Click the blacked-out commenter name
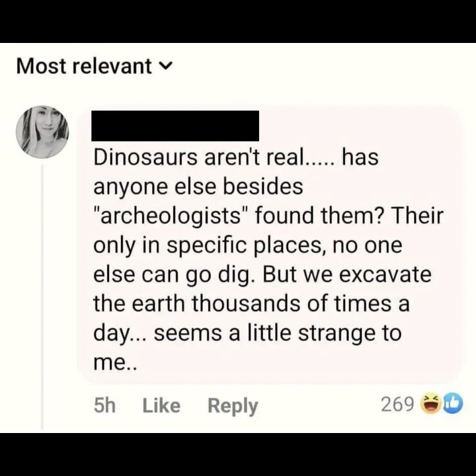The height and width of the screenshot is (476, 476). point(175,126)
